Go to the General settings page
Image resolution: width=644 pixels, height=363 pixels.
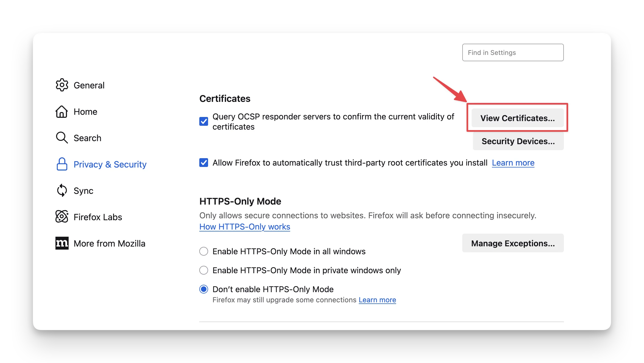(x=89, y=85)
